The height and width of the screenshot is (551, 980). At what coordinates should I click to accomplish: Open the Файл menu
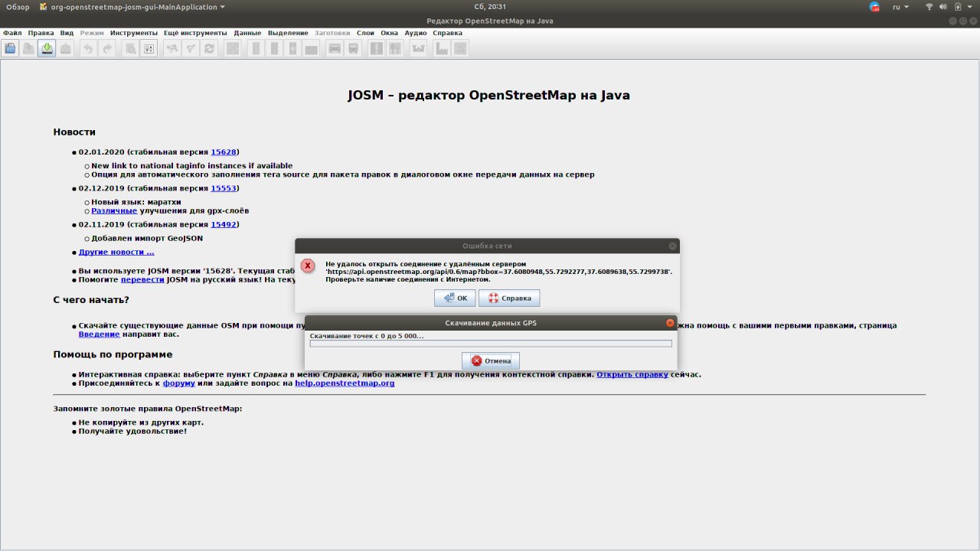click(x=12, y=33)
